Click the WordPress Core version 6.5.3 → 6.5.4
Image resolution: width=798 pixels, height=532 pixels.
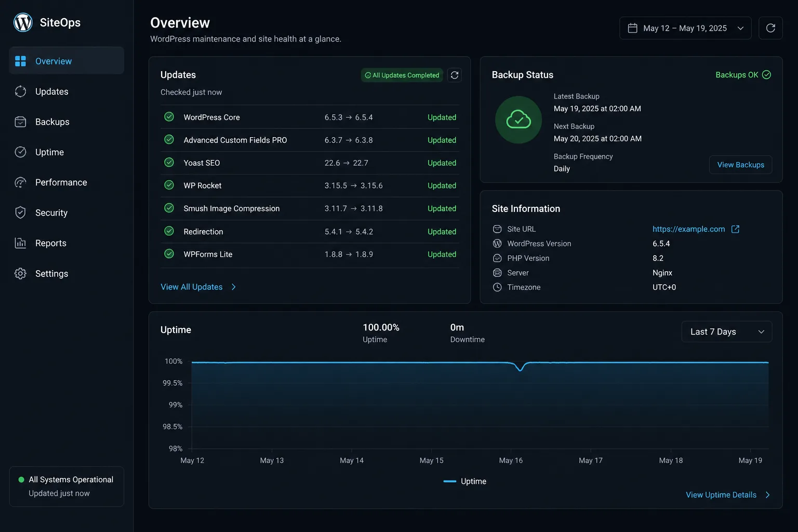tap(349, 117)
